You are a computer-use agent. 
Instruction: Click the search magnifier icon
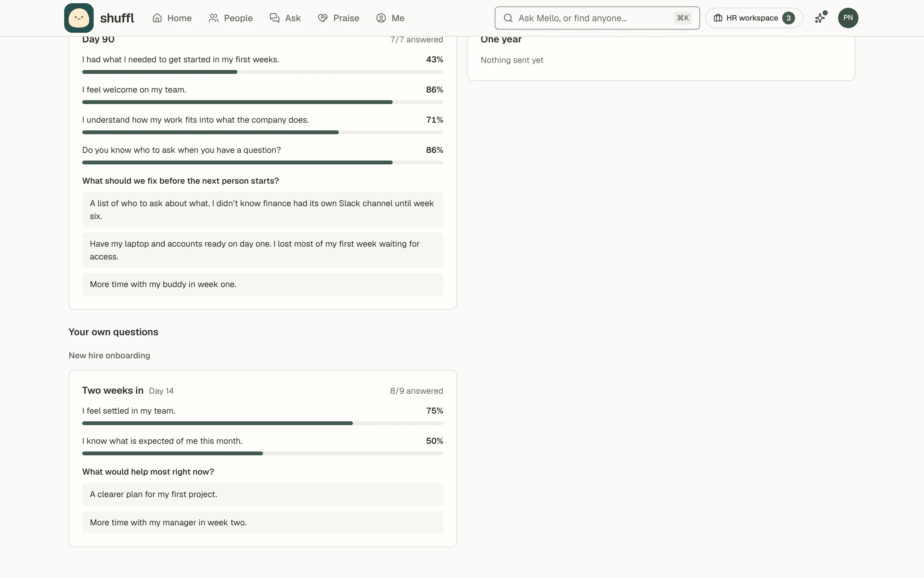(x=508, y=18)
